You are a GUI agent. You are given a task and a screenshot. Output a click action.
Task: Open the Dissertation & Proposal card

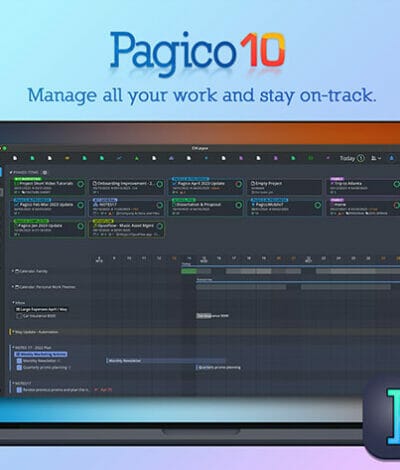(x=206, y=207)
